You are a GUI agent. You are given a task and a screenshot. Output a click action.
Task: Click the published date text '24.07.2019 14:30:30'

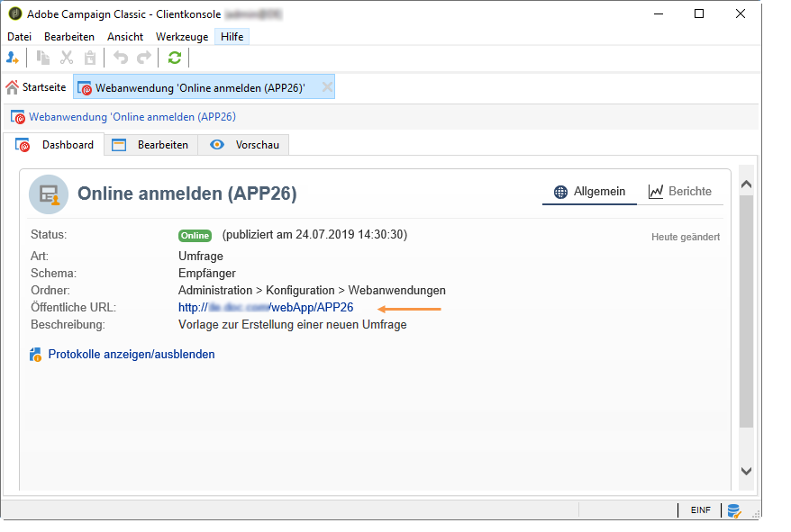pyautogui.click(x=349, y=234)
